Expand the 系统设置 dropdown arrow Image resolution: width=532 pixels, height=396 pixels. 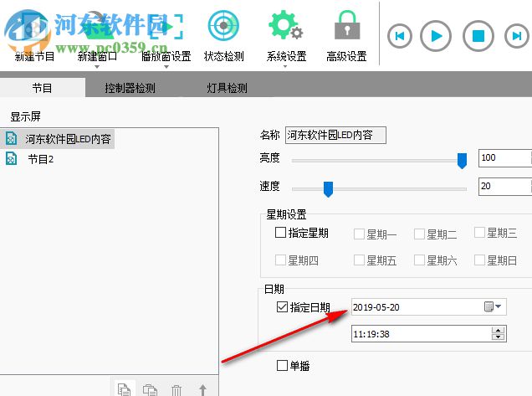coord(285,67)
